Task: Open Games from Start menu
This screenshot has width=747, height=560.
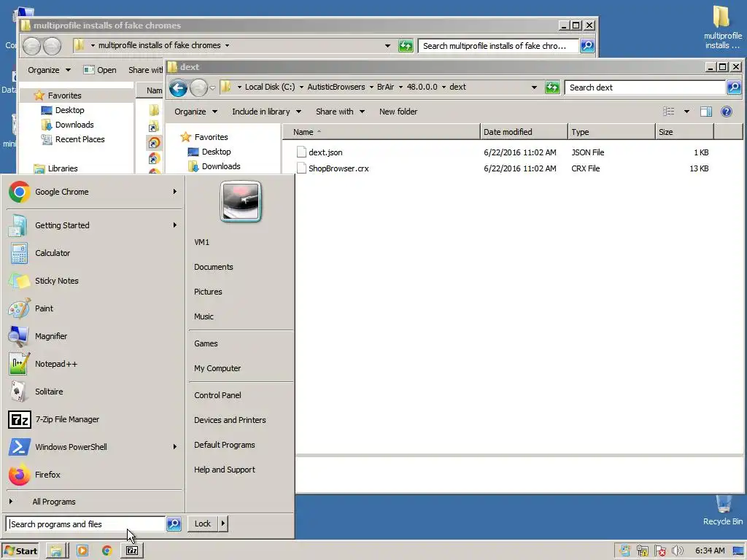Action: point(206,344)
